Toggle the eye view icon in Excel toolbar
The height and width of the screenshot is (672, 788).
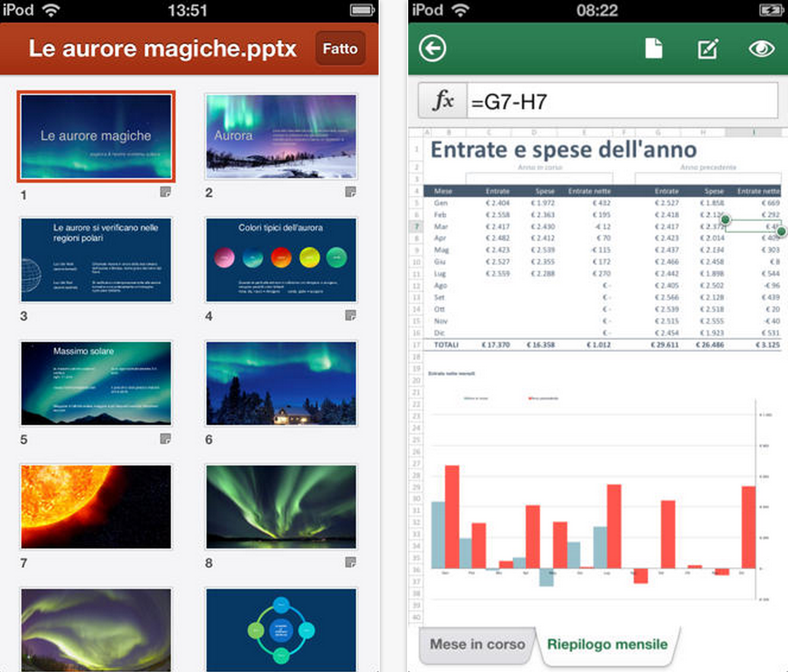point(761,49)
